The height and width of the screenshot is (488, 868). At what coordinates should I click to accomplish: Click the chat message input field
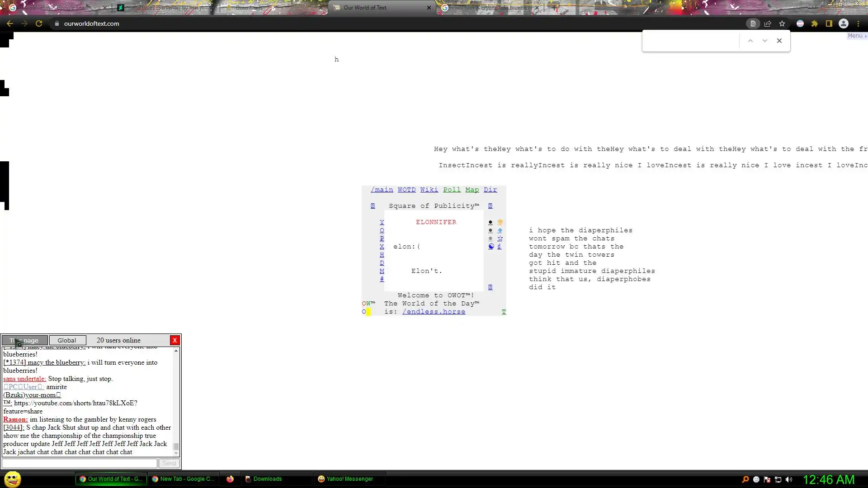point(80,463)
